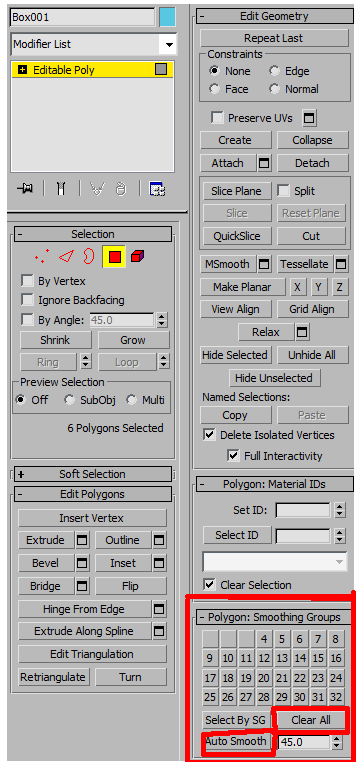
Task: Select Edge sub-object mode icon
Action: click(x=65, y=257)
